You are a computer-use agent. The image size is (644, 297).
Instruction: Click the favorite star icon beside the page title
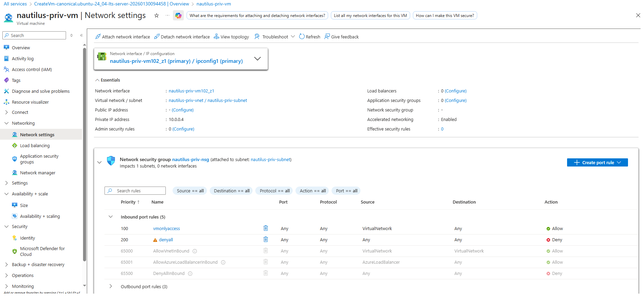point(157,15)
